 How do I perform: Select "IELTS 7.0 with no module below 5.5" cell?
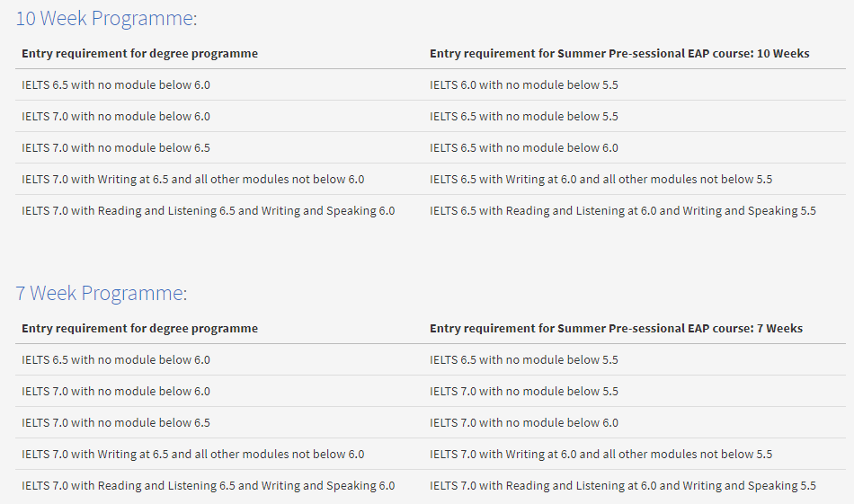click(x=524, y=392)
